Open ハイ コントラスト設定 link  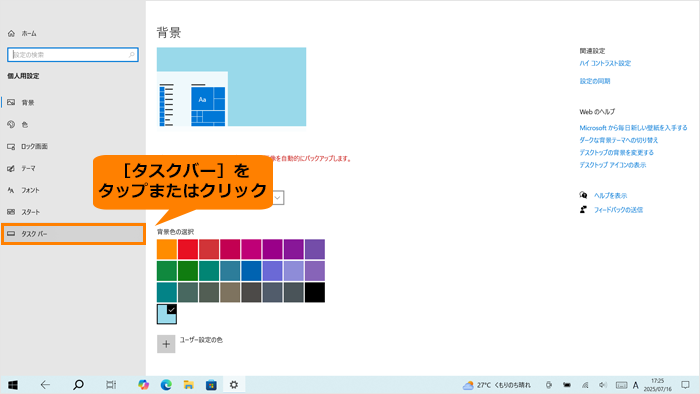pos(605,63)
